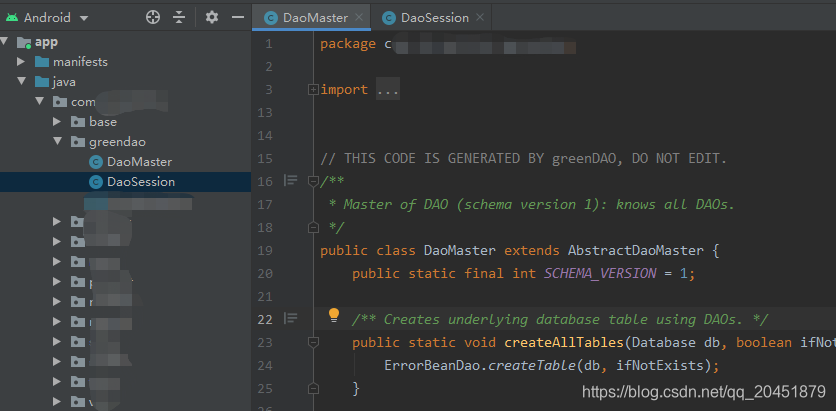Click line number 24 in gutter
Screen dimensions: 836x411
265,365
